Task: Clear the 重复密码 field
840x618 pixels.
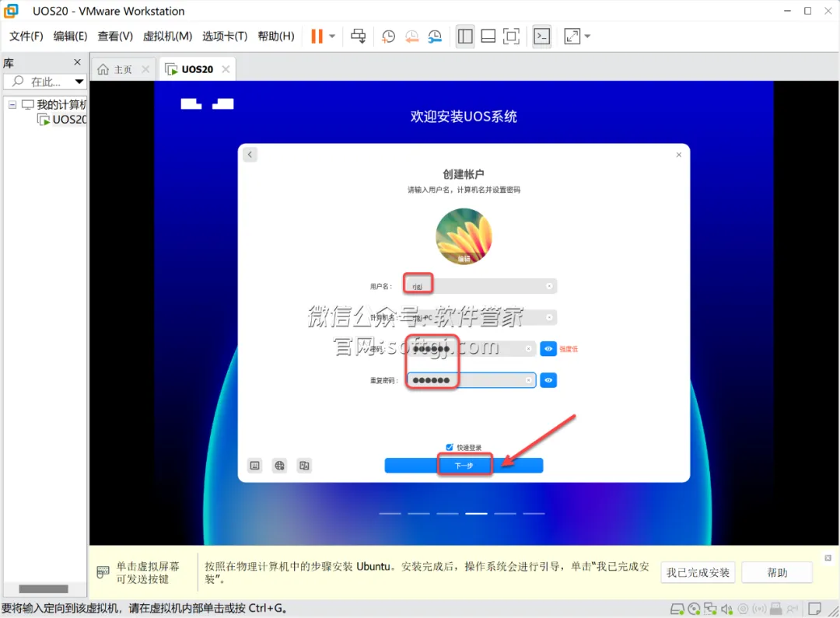Action: coord(528,380)
